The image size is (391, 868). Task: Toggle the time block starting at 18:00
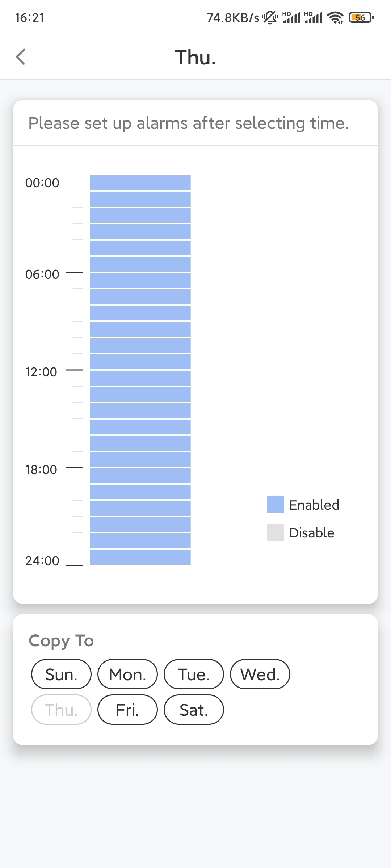click(140, 476)
